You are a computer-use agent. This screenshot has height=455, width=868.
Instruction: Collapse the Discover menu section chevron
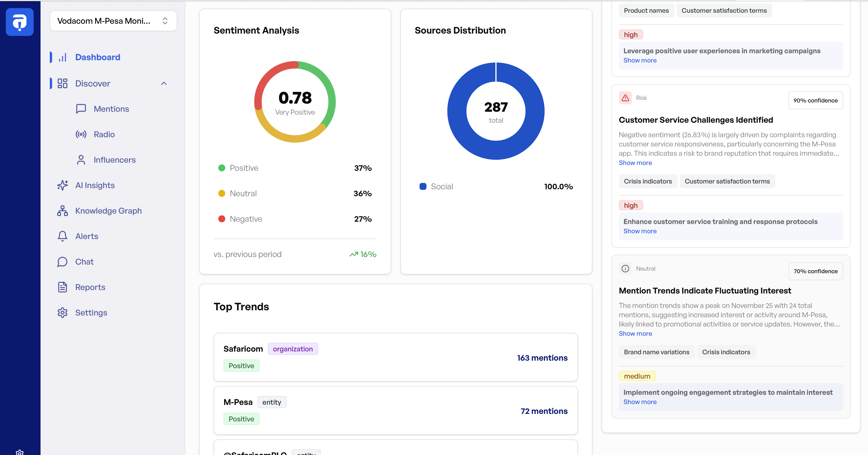[x=164, y=84]
